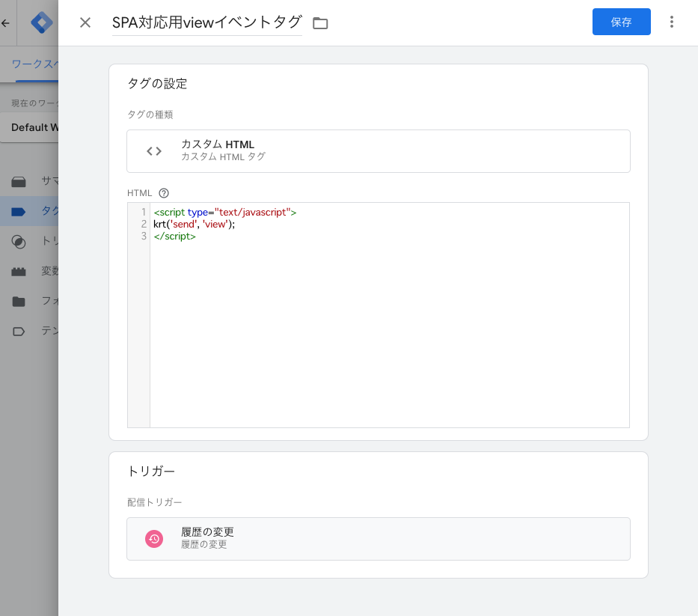Click the blue 保存 button
The width and height of the screenshot is (698, 616).
coord(621,22)
